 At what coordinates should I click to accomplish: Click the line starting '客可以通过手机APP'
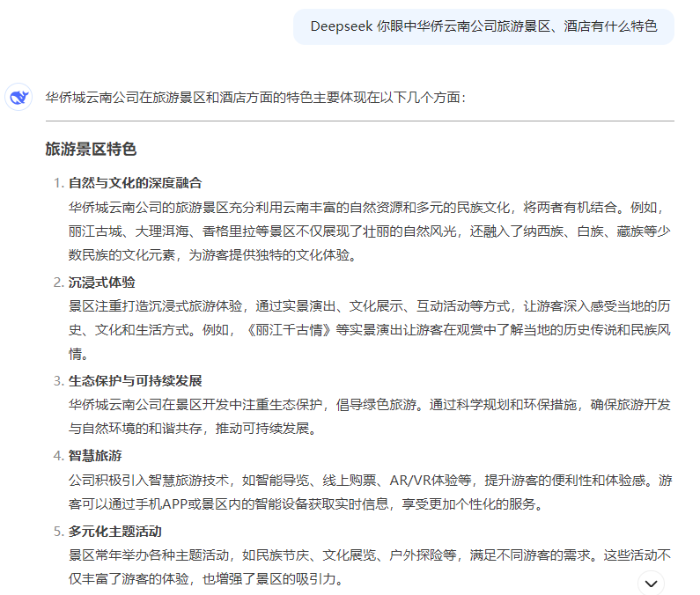point(306,504)
